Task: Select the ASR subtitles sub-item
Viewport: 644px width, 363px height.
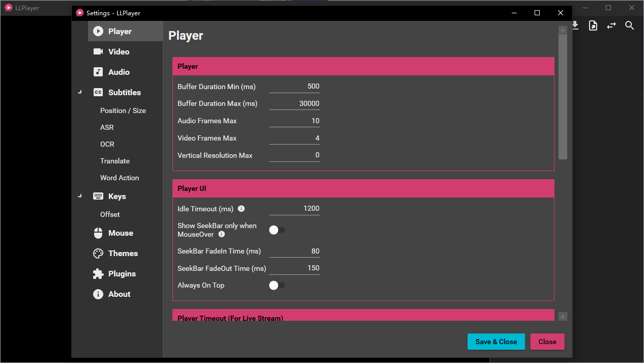Action: (107, 127)
